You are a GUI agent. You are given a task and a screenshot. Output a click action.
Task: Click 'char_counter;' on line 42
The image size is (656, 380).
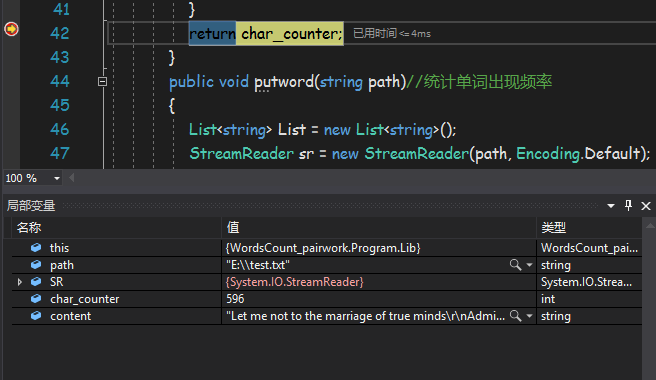(x=292, y=33)
